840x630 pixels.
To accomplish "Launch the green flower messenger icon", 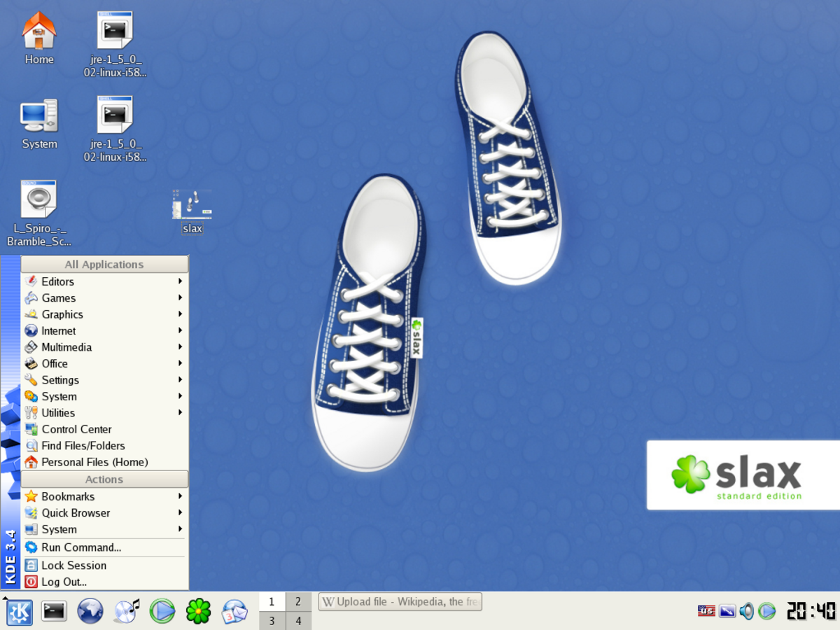I will click(x=198, y=611).
